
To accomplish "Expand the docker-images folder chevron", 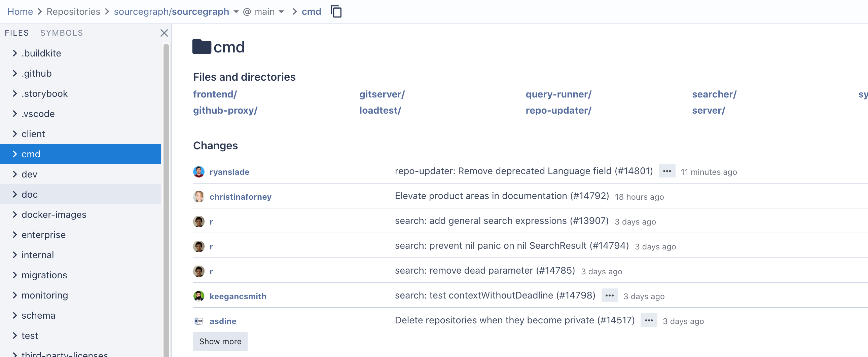I will point(14,215).
